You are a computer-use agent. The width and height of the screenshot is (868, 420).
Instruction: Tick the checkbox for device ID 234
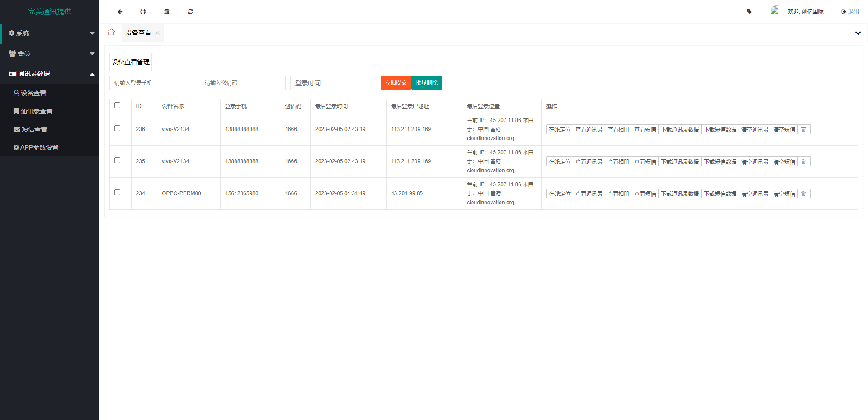(118, 193)
